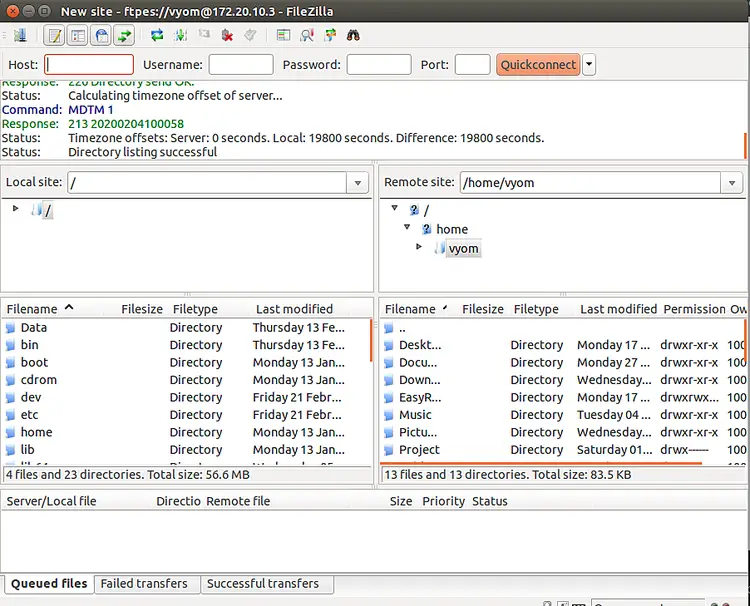Open the Remote site path dropdown
This screenshot has height=606, width=750.
click(x=732, y=183)
